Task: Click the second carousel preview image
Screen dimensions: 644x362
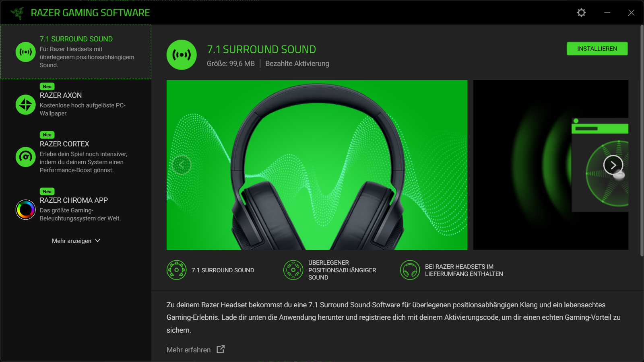Action: (x=551, y=165)
